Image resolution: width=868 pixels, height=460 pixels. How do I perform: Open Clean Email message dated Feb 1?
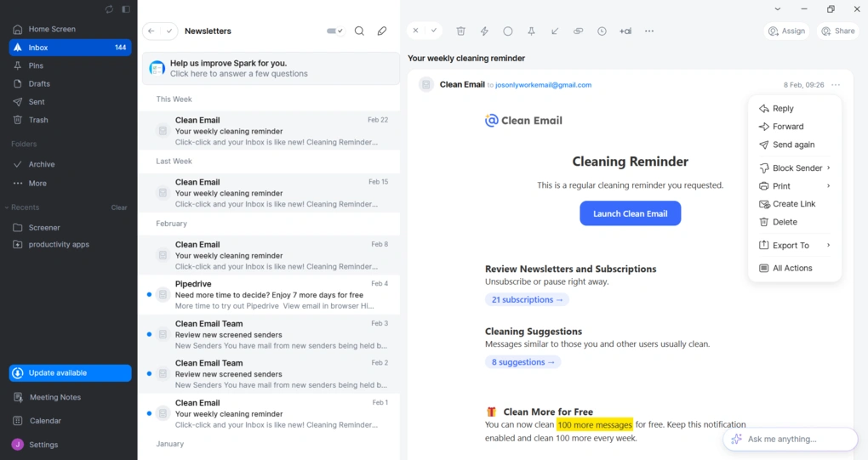coord(269,413)
